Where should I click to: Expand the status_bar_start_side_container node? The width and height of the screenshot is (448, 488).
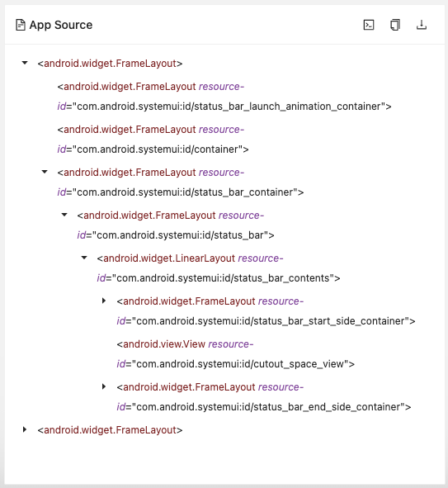pos(104,301)
